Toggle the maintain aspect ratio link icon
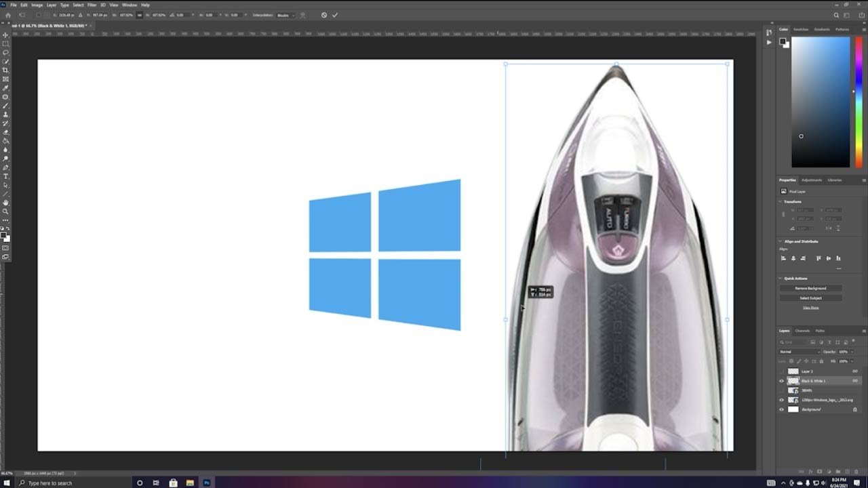This screenshot has height=488, width=868. pos(140,15)
